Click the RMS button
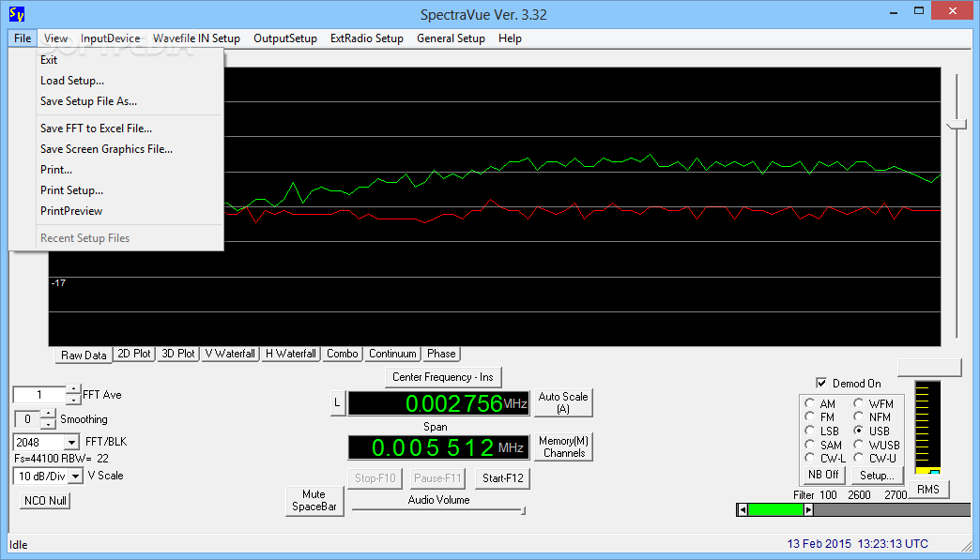The height and width of the screenshot is (560, 980). [928, 490]
